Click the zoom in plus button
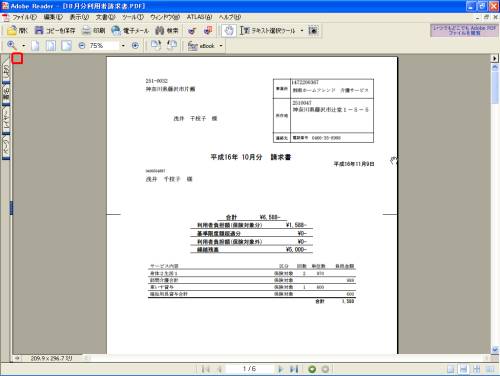The height and width of the screenshot is (376, 500). point(135,45)
